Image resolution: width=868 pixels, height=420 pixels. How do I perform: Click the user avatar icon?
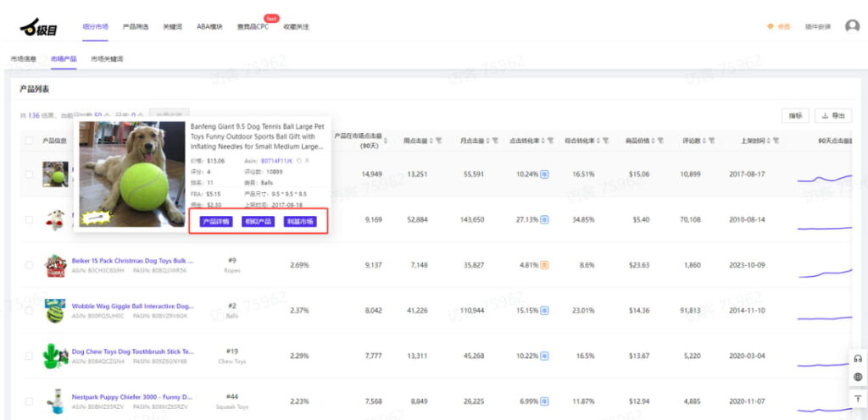852,26
